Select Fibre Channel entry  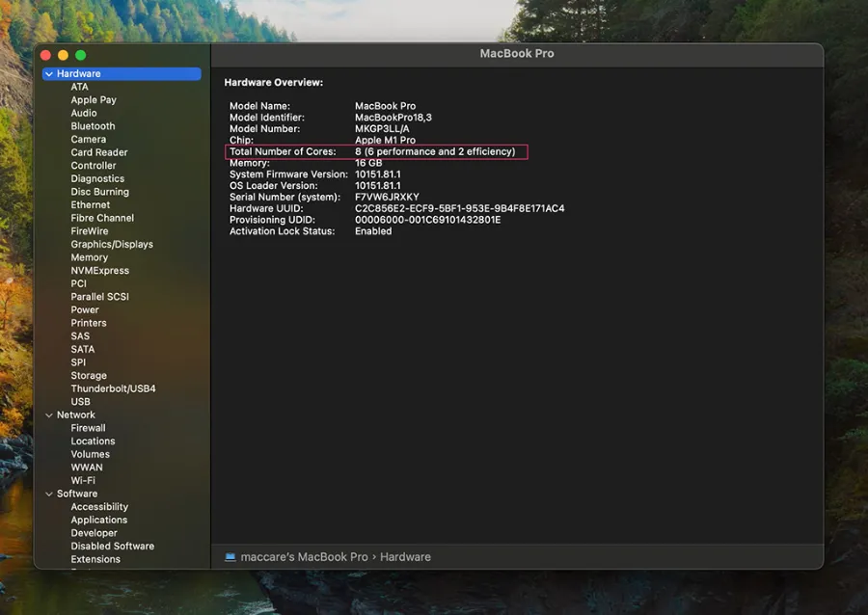(102, 218)
